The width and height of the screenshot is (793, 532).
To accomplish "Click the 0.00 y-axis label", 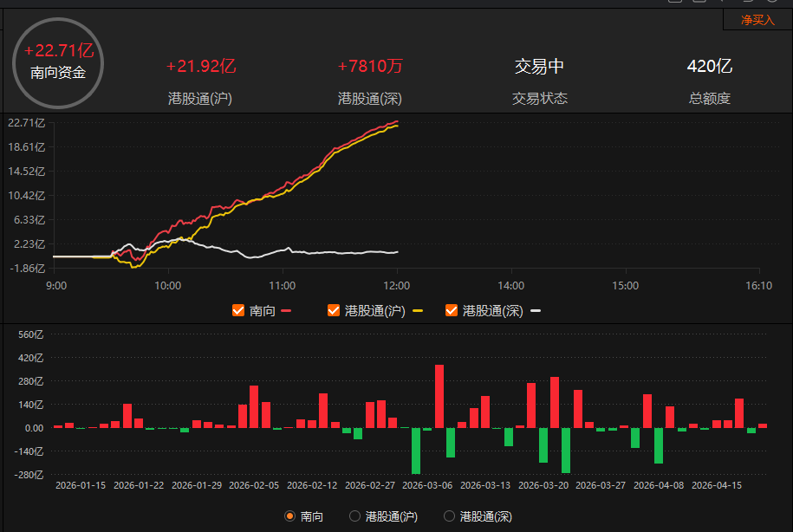I will (35, 428).
